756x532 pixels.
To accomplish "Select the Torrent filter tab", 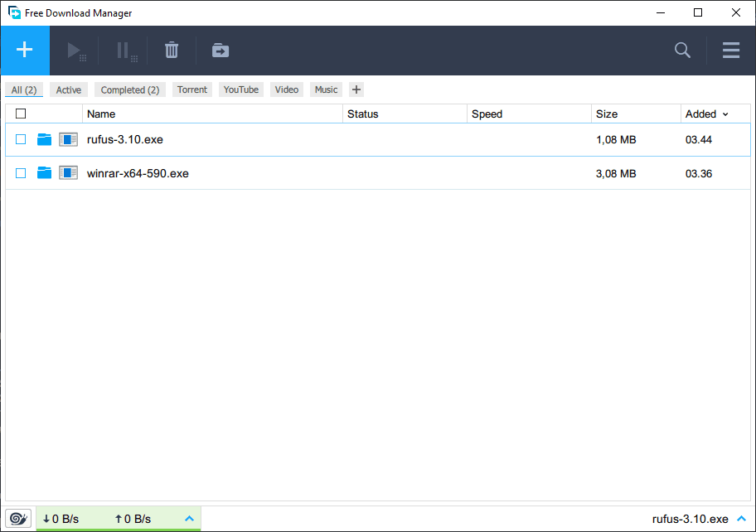I will [191, 89].
